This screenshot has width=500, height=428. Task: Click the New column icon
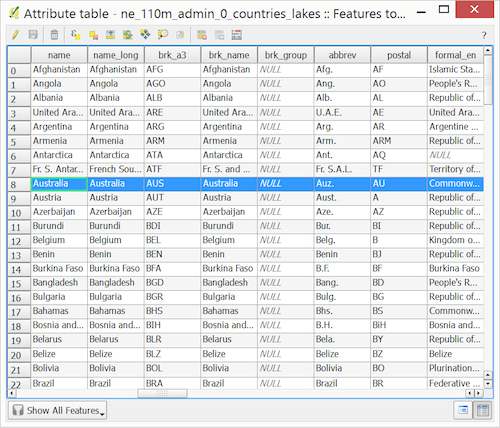click(x=219, y=35)
